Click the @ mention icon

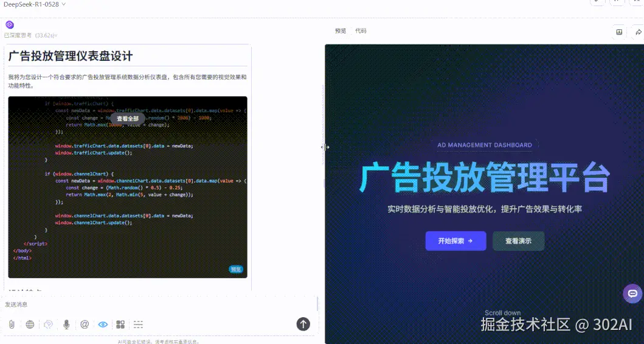click(x=85, y=325)
